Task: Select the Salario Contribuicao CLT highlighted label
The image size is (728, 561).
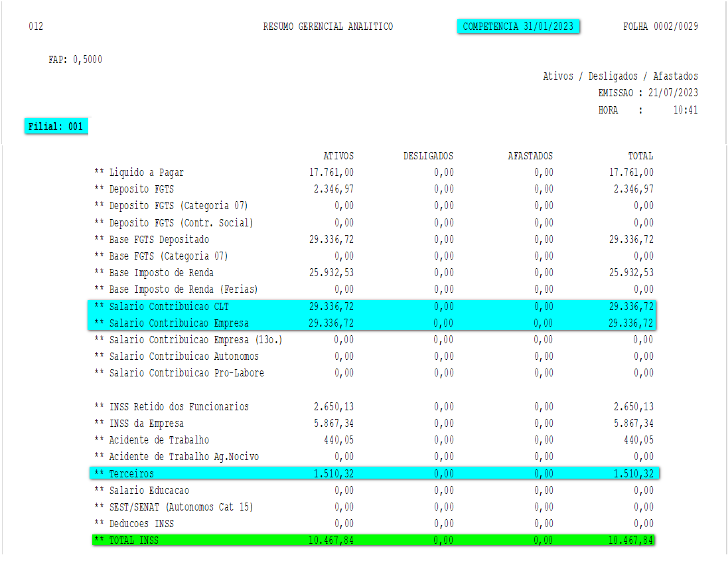Action: 161,307
